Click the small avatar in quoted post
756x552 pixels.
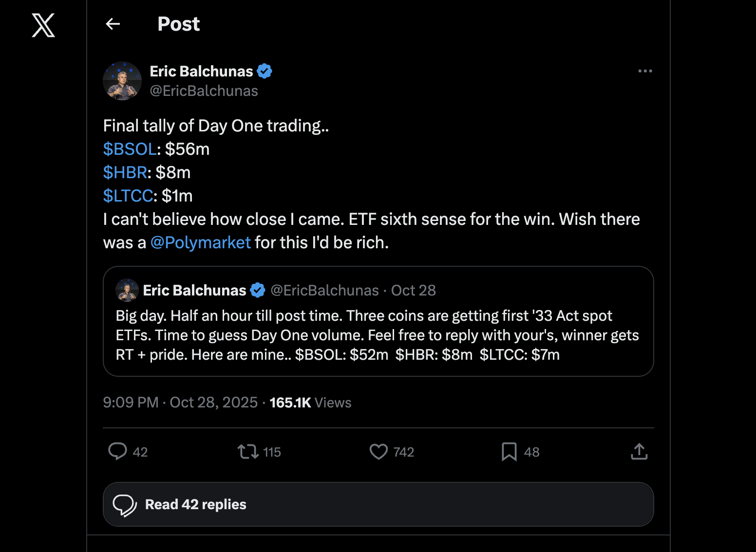coord(127,290)
